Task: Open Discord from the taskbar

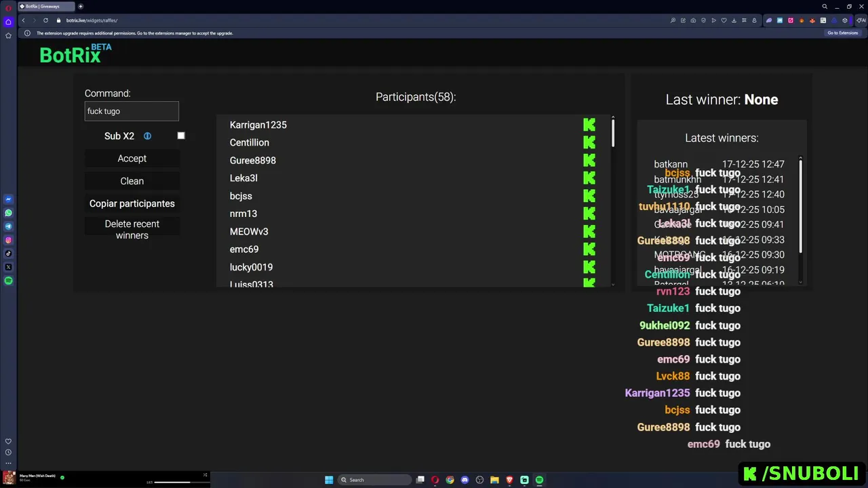Action: tap(465, 480)
